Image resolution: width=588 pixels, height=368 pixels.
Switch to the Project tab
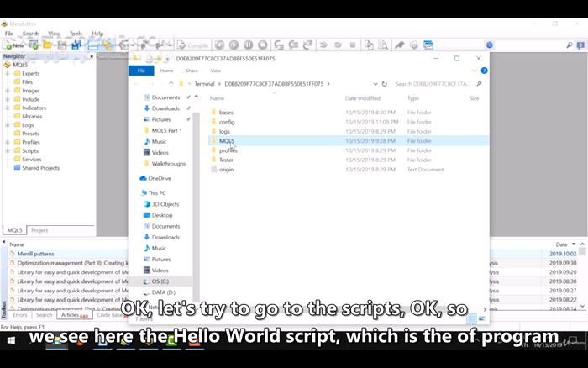coord(39,230)
